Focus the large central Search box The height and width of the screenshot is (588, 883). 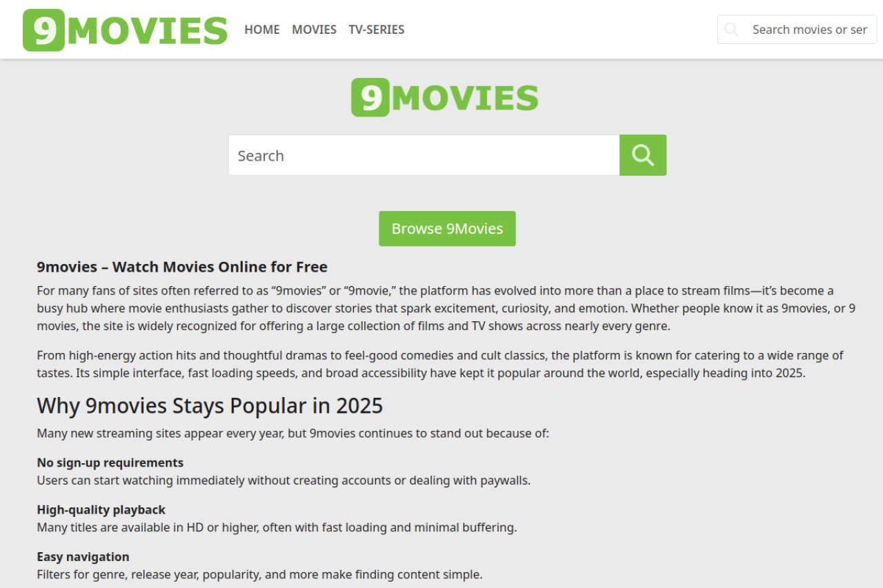pos(424,156)
